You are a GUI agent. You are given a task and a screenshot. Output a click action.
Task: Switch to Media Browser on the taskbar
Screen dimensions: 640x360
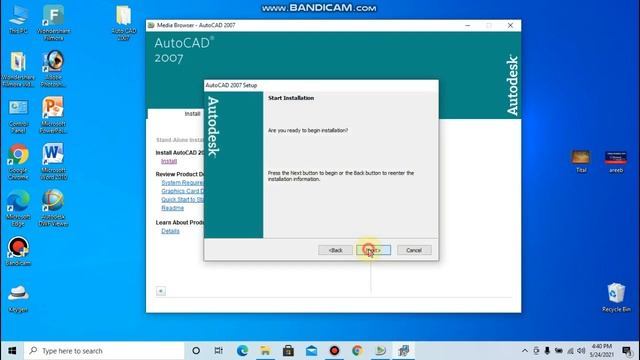click(380, 351)
